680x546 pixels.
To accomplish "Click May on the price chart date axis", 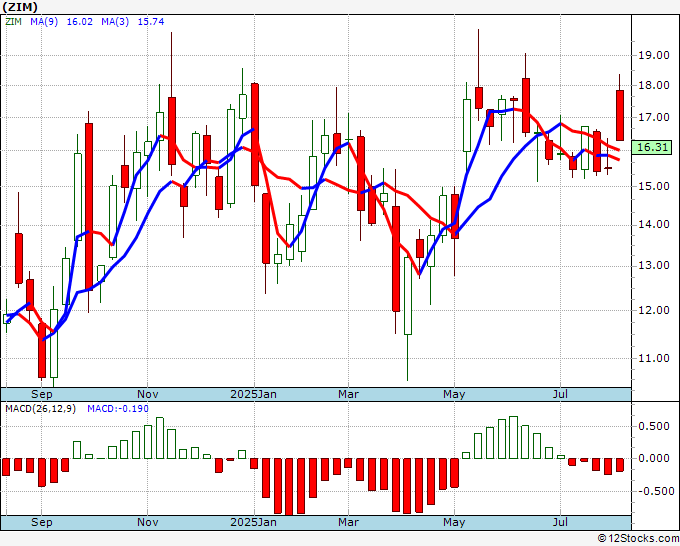I will coord(454,395).
